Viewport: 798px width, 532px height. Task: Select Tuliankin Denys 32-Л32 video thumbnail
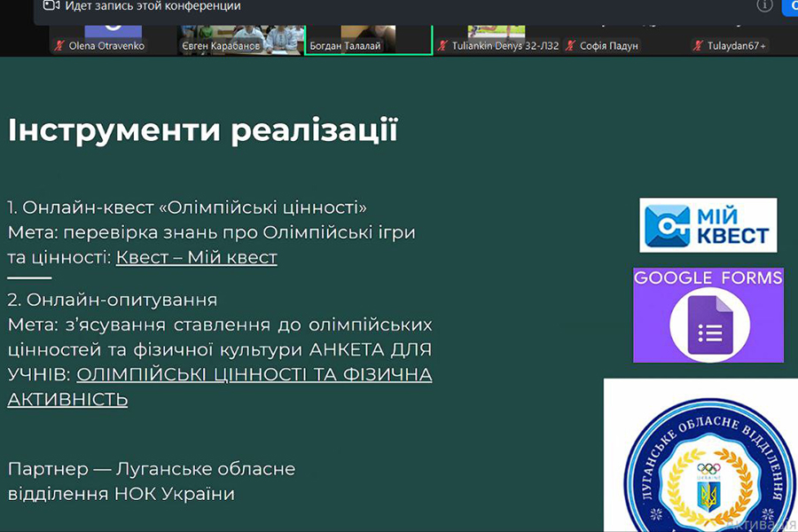coord(497,39)
